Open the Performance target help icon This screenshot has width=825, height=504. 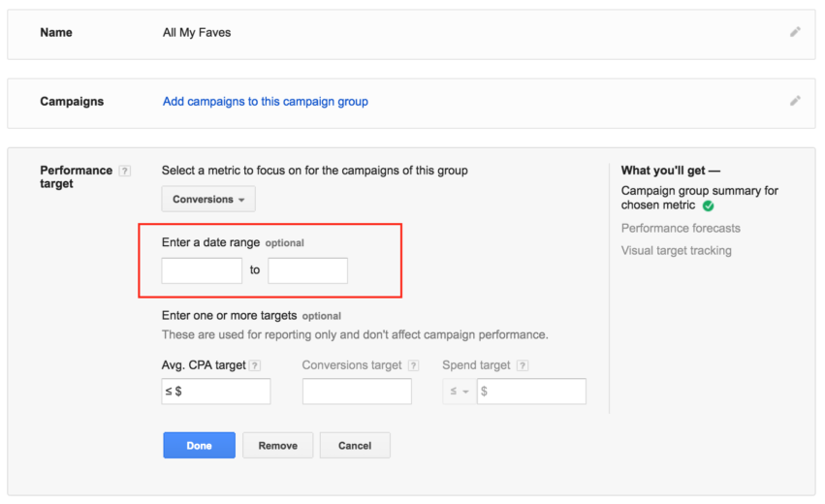pyautogui.click(x=125, y=171)
